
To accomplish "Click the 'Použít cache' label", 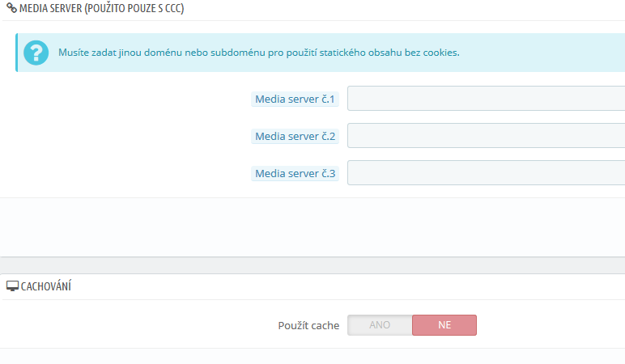I will pyautogui.click(x=308, y=325).
